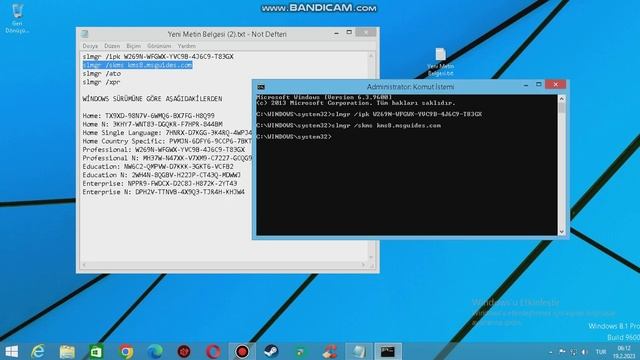The image size is (640, 360).
Task: Minimize the Notepad window
Action: (x=336, y=33)
